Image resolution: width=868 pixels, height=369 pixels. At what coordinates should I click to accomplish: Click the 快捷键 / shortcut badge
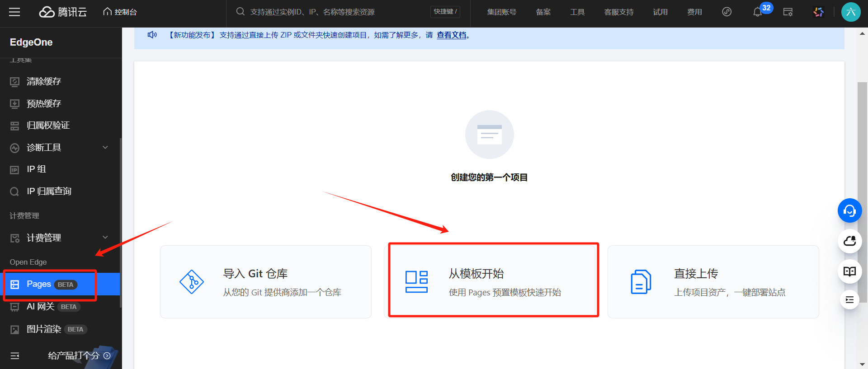pos(445,12)
